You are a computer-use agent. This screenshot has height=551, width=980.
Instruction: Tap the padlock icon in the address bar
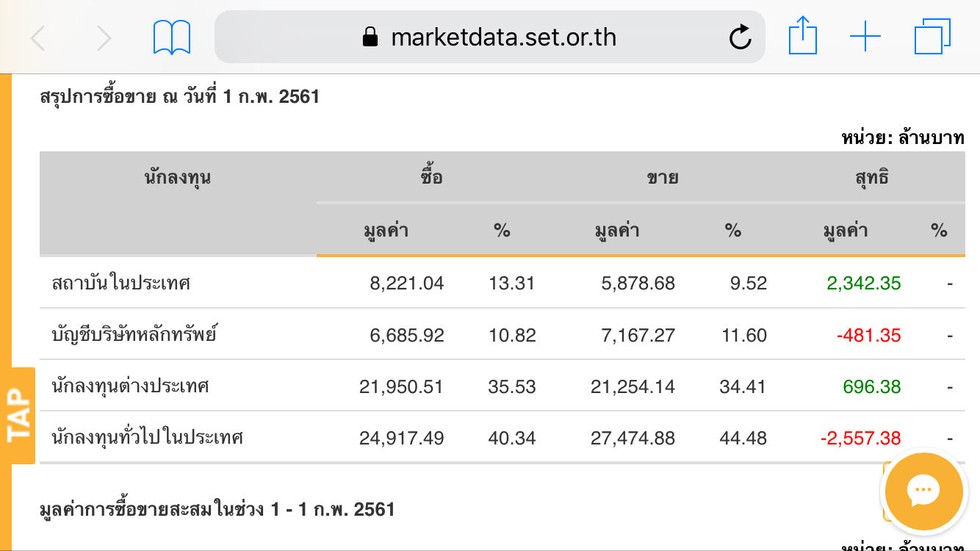point(370,37)
